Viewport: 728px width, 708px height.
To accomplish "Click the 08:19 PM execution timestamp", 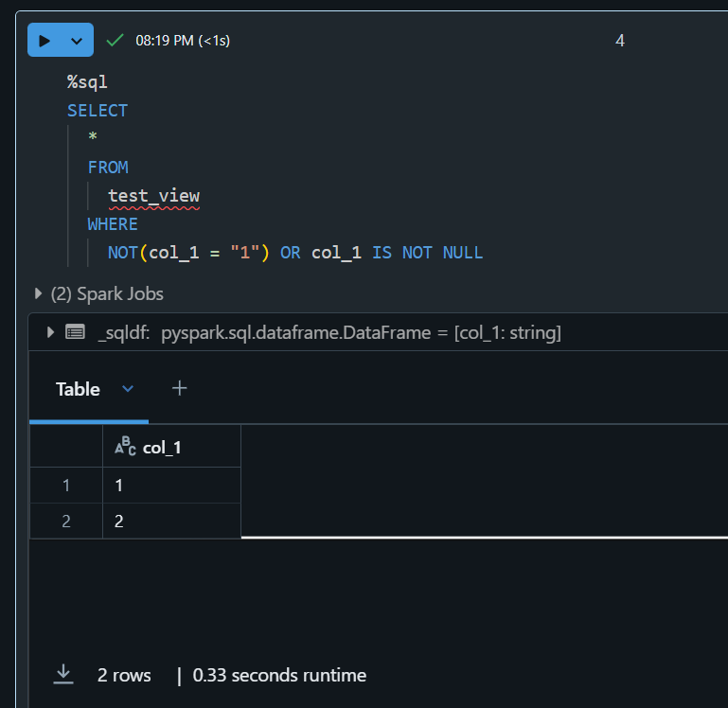I will 165,41.
